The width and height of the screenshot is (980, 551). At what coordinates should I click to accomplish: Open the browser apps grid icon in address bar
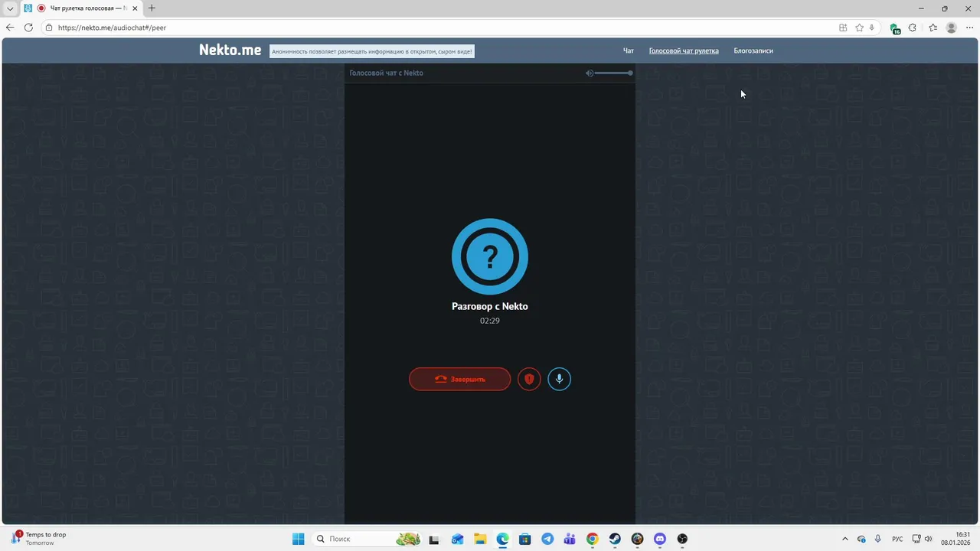point(843,28)
